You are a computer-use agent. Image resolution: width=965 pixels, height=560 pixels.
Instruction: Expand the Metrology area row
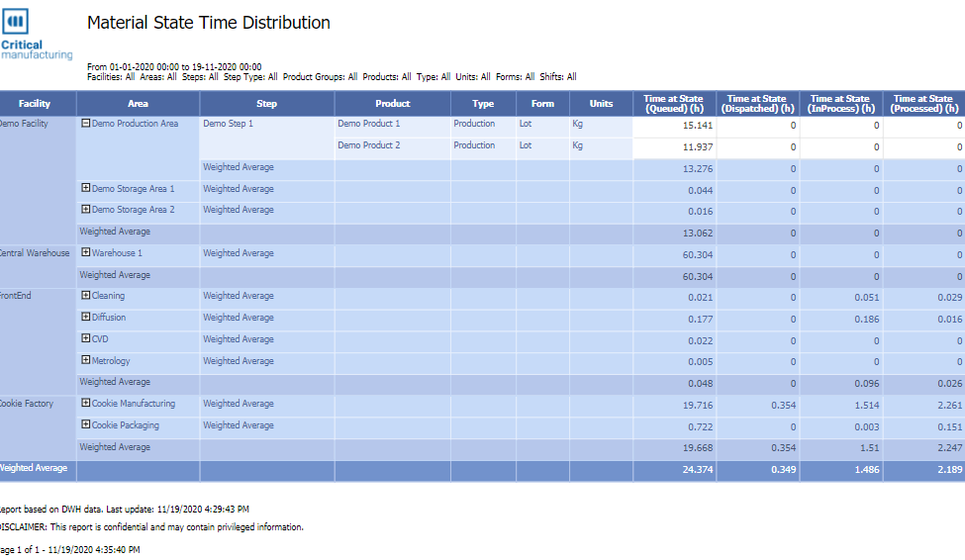(85, 361)
